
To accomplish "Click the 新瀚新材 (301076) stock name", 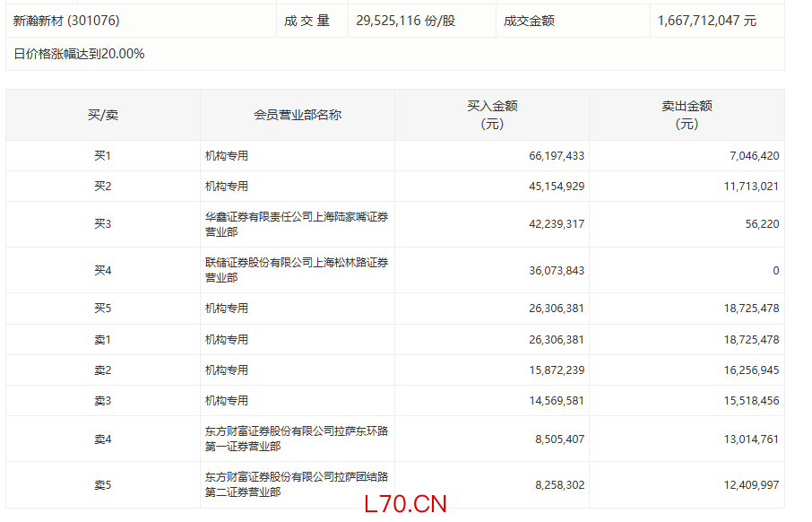I will (x=66, y=21).
